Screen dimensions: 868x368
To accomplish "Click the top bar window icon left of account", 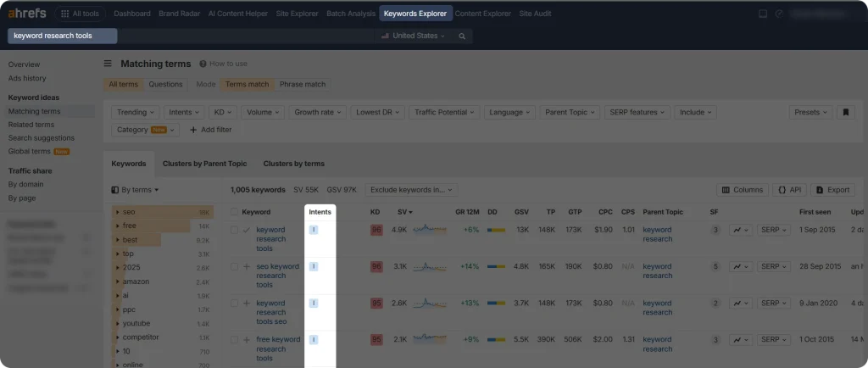I will pyautogui.click(x=763, y=14).
